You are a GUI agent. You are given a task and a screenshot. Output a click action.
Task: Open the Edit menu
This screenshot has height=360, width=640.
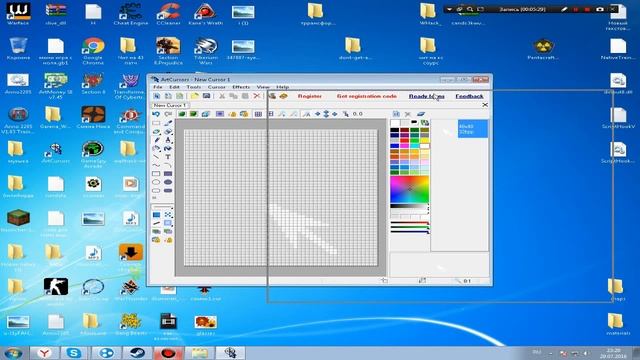tap(174, 87)
